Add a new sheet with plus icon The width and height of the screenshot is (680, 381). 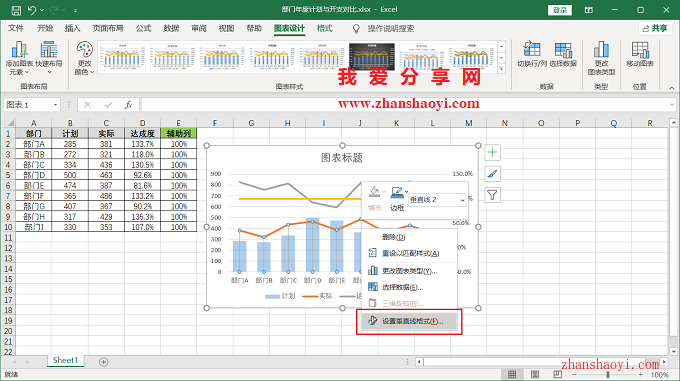coord(104,361)
